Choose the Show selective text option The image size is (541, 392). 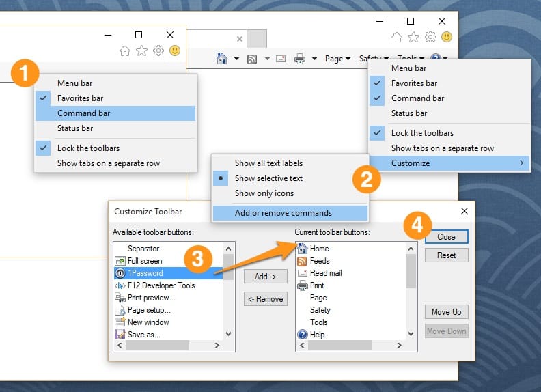[268, 178]
